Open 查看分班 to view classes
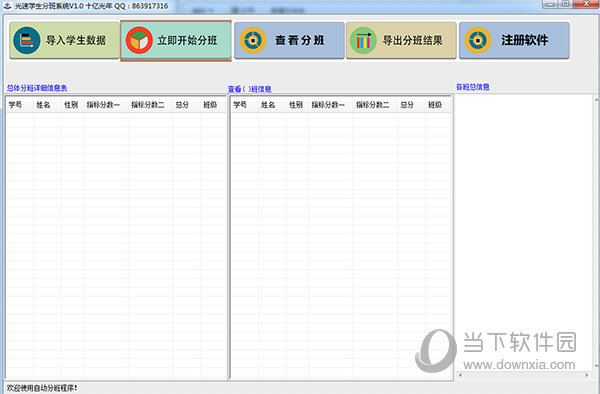 coord(289,40)
